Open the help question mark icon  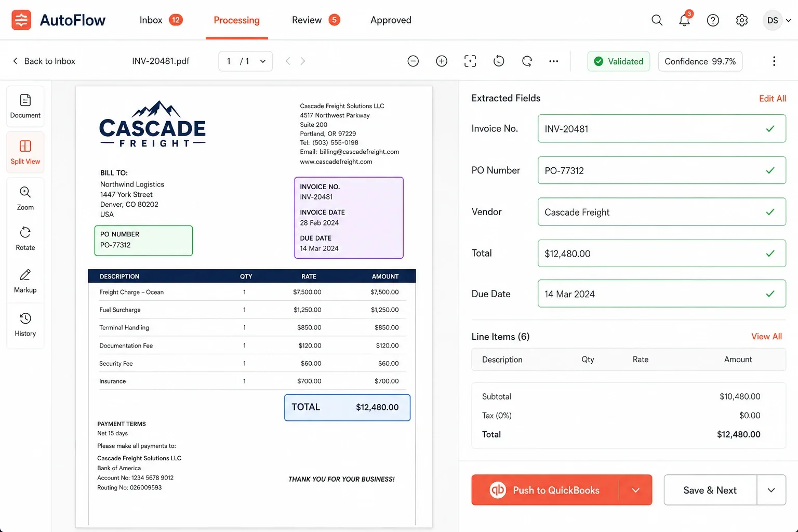(713, 20)
